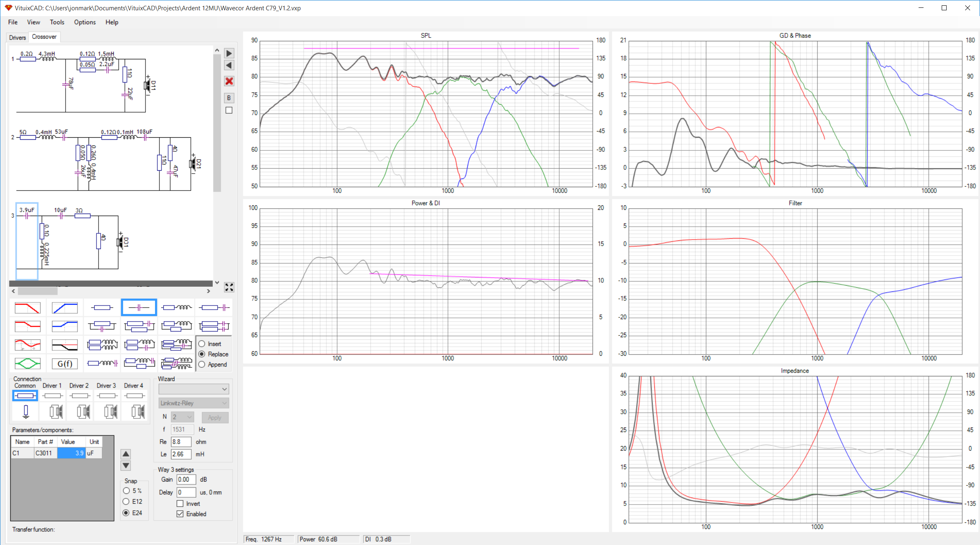Image resolution: width=980 pixels, height=545 pixels.
Task: Choose the series resistor-inductor component
Action: click(176, 308)
